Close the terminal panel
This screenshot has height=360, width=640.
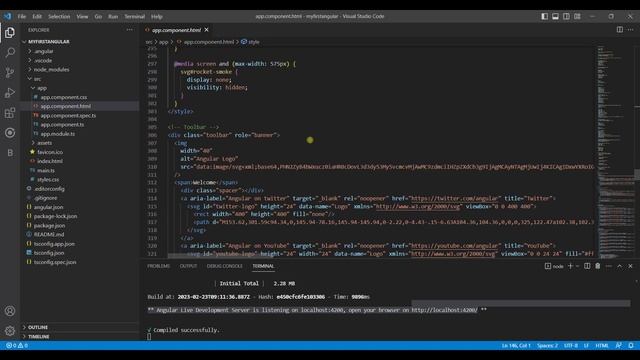point(630,266)
